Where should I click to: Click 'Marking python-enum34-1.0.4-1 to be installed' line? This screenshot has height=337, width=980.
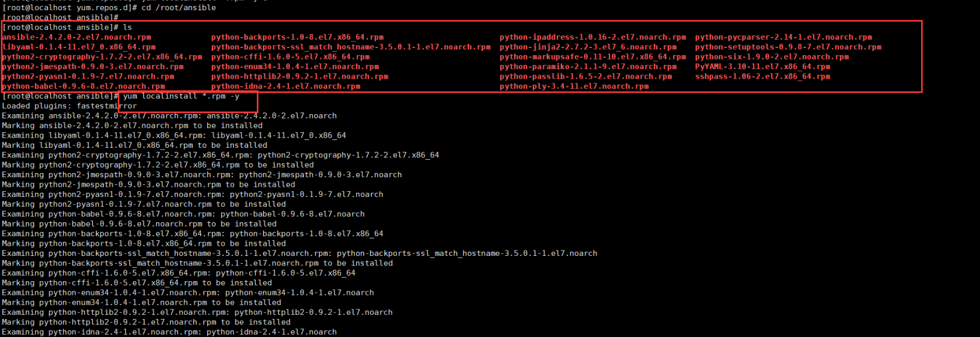142,303
